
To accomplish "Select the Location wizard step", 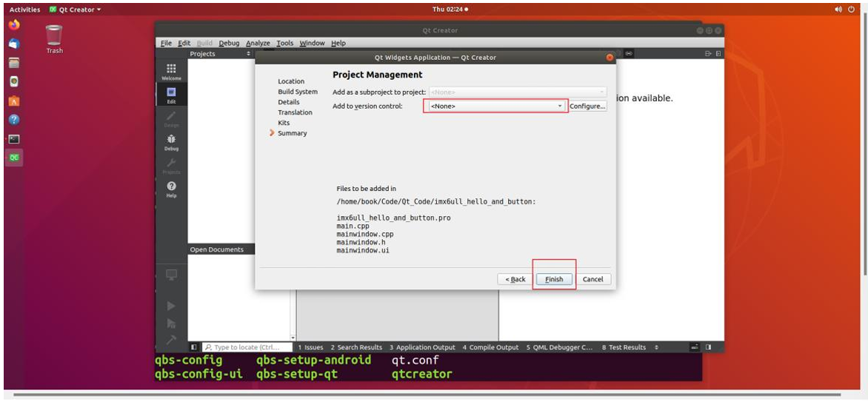I will tap(291, 81).
